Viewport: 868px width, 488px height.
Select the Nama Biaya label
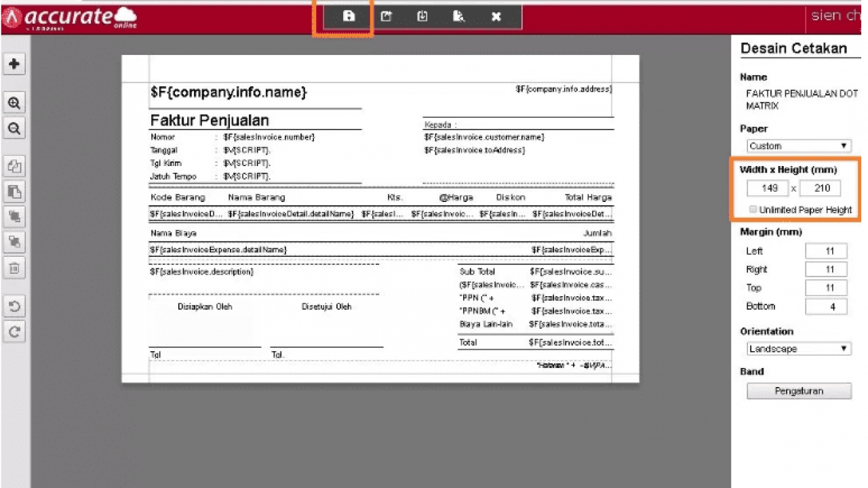click(174, 233)
